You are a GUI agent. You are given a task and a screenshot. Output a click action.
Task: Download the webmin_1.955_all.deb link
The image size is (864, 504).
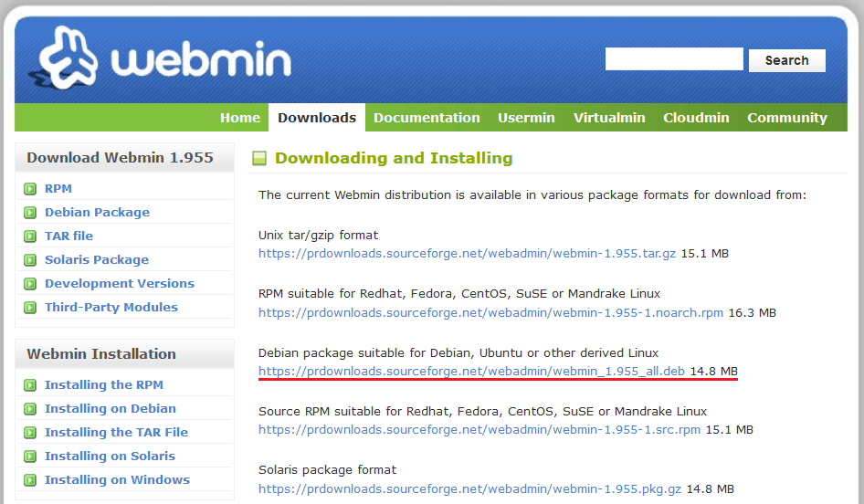[x=471, y=372]
